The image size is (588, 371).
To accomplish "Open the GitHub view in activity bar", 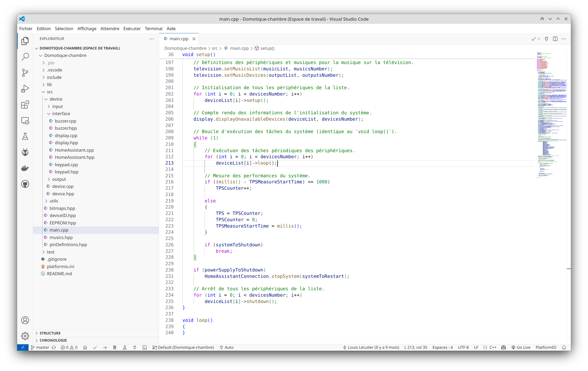I will (25, 184).
